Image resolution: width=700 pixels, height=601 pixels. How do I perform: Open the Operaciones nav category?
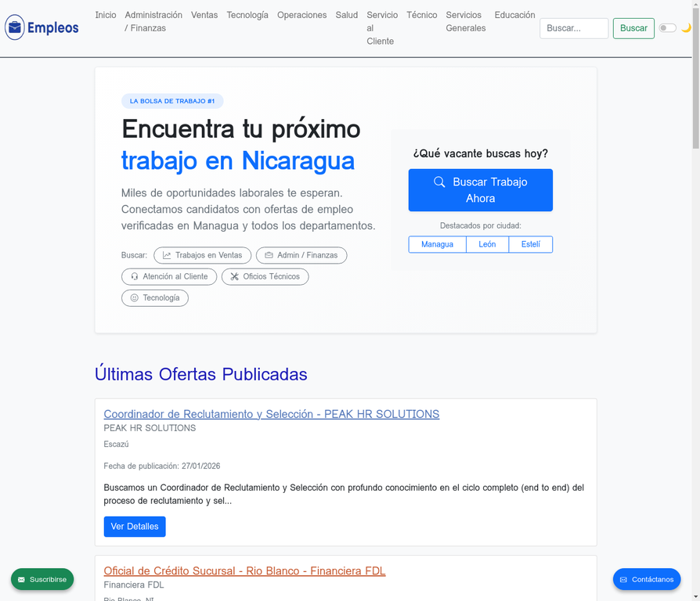tap(301, 15)
